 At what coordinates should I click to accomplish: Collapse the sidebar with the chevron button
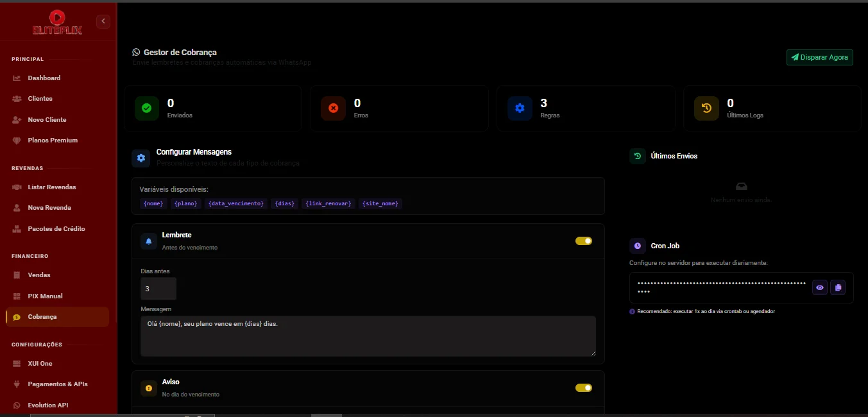(x=104, y=22)
